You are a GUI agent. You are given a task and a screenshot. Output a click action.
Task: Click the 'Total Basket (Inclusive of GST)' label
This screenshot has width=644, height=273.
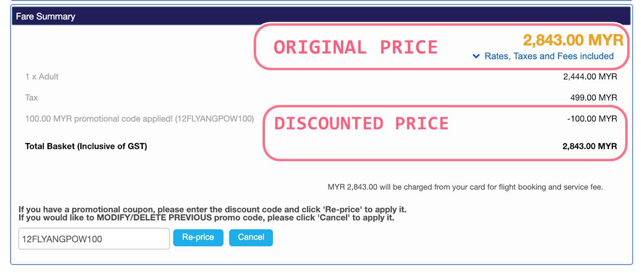[x=86, y=146]
